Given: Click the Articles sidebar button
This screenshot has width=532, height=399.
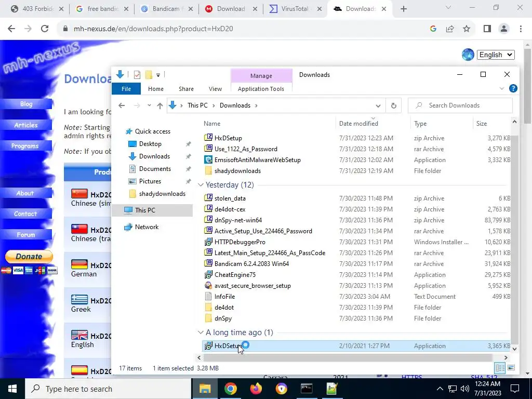Looking at the screenshot, I should [26, 125].
